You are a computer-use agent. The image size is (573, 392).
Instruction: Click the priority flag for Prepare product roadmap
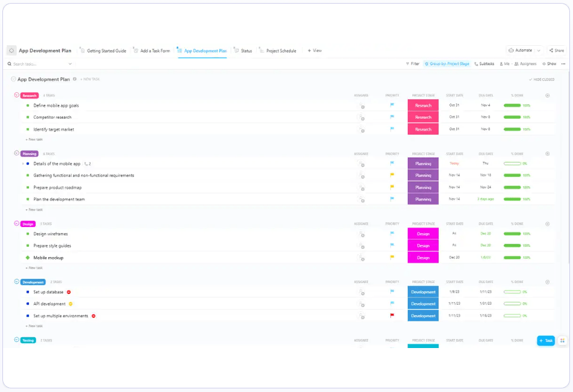point(392,187)
